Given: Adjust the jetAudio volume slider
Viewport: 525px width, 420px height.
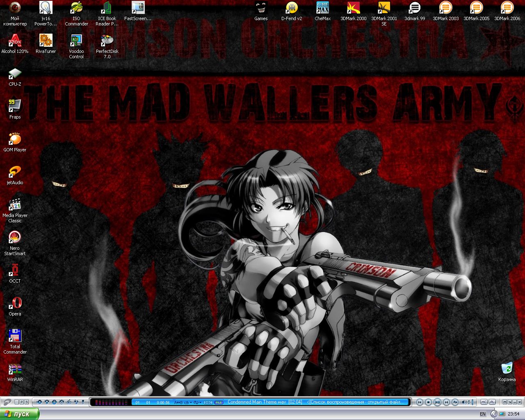Looking at the screenshot, I should [x=472, y=402].
